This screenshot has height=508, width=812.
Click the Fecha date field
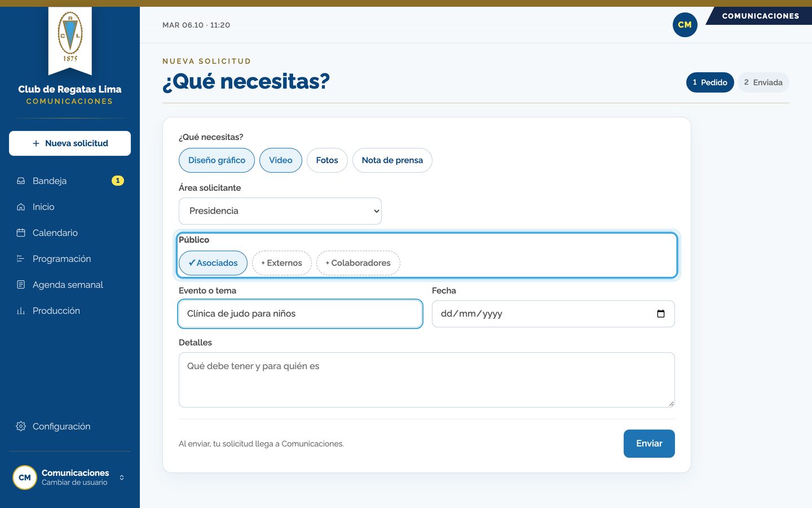pyautogui.click(x=553, y=314)
